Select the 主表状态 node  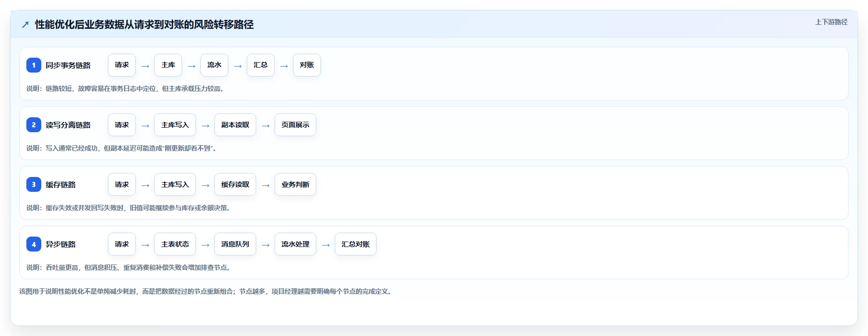(175, 244)
